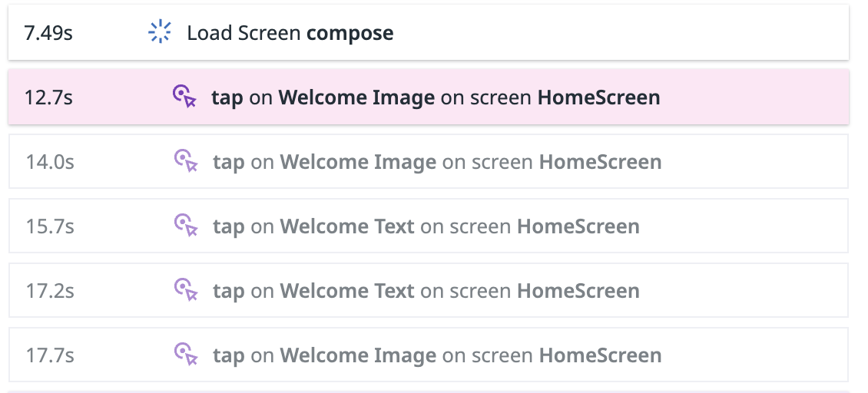Click the tap icon in the 14.0s row
The height and width of the screenshot is (393, 868).
pos(186,161)
